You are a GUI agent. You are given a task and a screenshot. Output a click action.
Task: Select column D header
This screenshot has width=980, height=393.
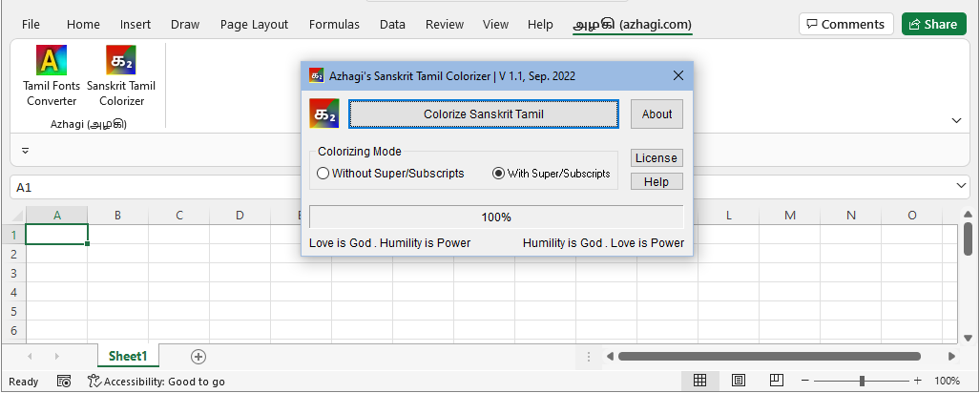click(240, 216)
